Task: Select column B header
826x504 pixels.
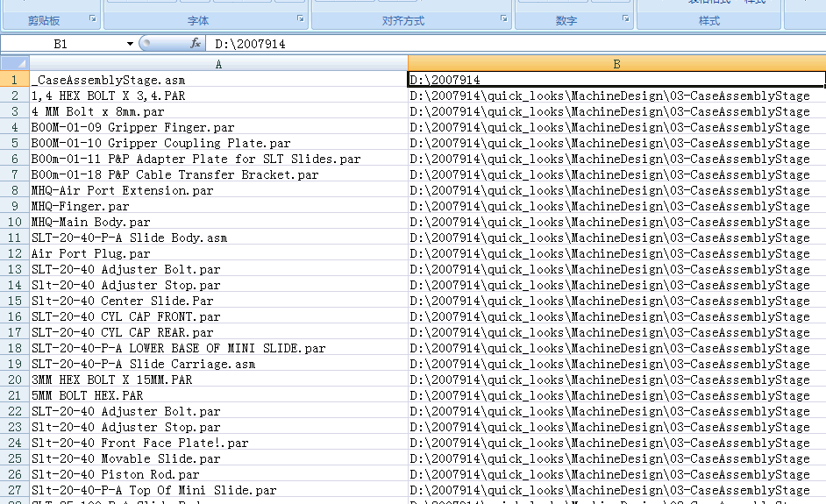Action: pyautogui.click(x=616, y=64)
